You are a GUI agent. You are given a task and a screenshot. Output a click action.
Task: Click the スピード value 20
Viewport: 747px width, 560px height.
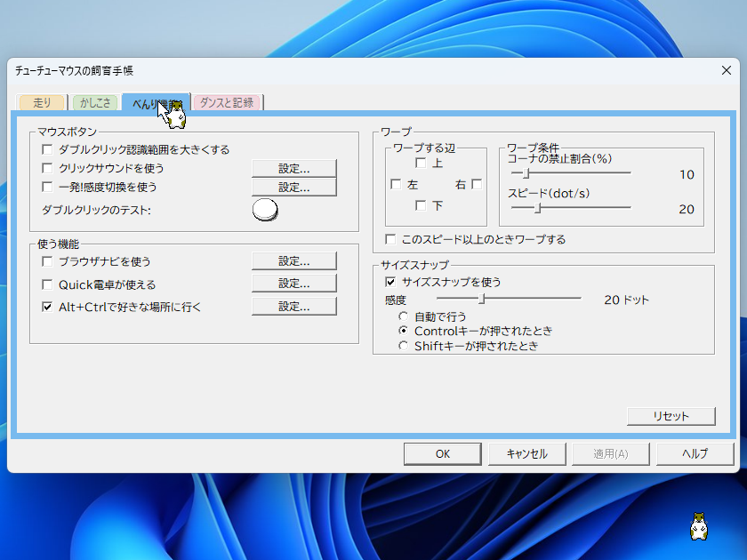point(687,209)
